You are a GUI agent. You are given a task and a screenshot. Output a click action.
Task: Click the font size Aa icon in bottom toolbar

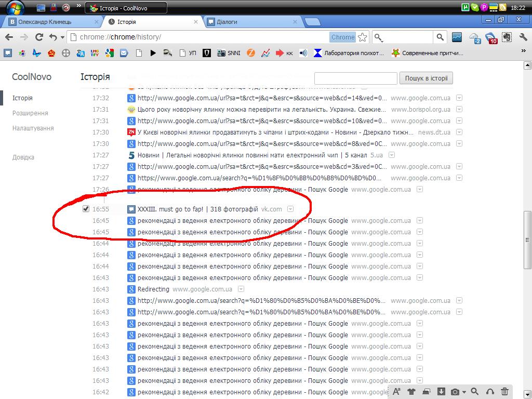coord(396,392)
